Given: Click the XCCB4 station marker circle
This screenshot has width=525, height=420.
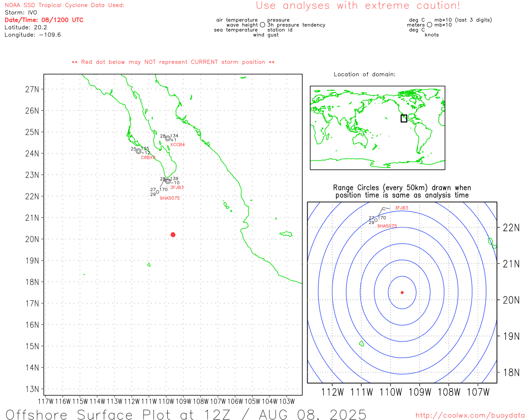Looking at the screenshot, I should pos(168,139).
